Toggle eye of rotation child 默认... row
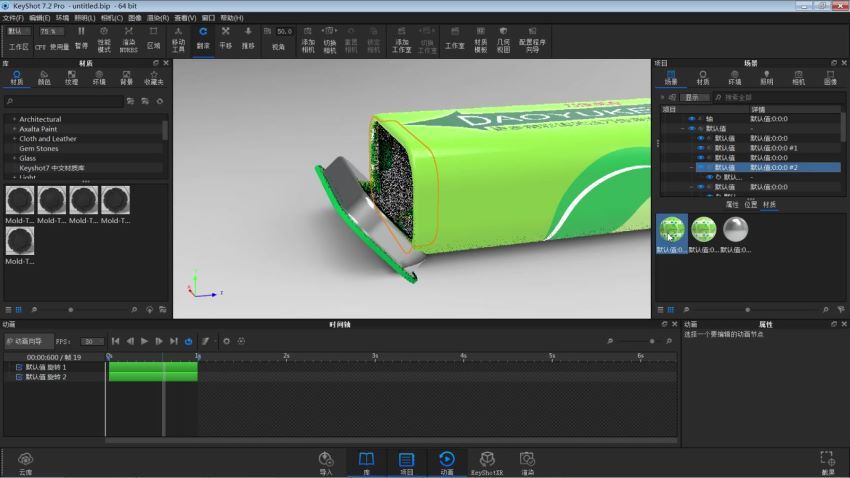 (709, 177)
